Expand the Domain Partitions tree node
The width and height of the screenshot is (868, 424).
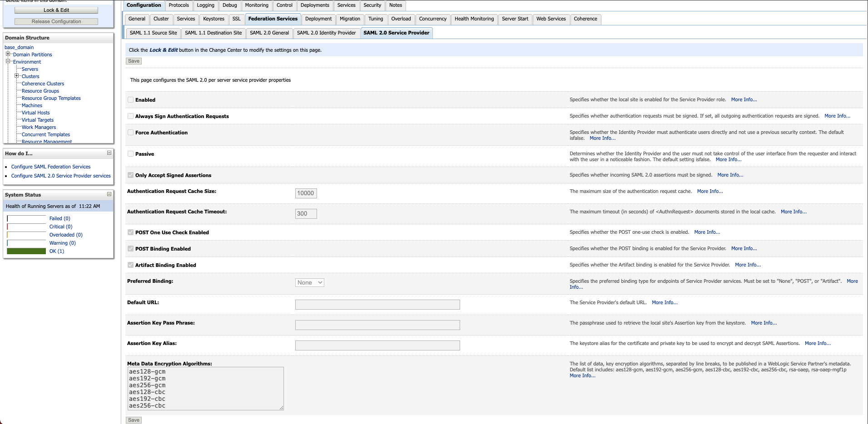8,54
